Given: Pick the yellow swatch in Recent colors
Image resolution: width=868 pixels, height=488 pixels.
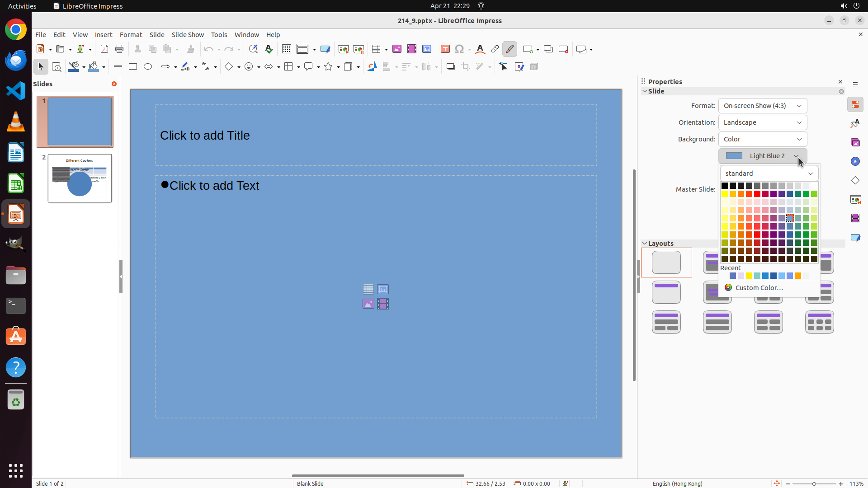Looking at the screenshot, I should [749, 276].
